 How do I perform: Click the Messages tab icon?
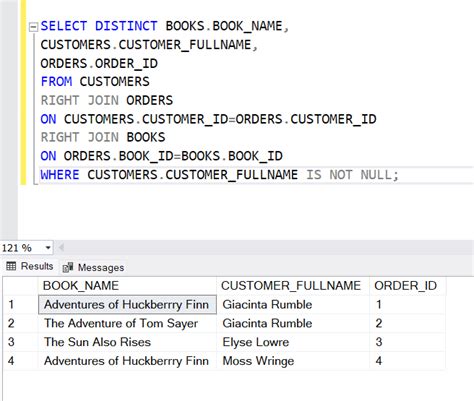pos(68,267)
